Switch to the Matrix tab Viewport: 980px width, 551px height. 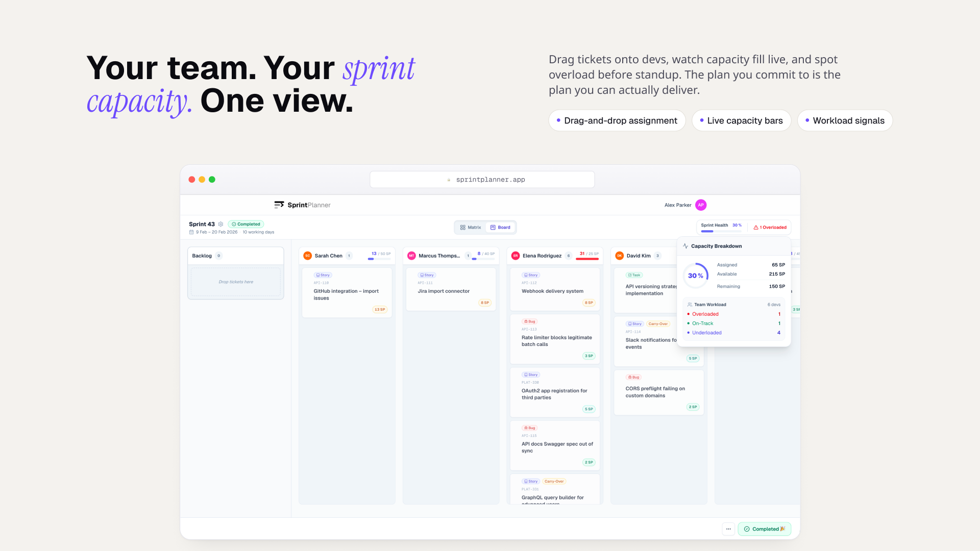point(470,227)
